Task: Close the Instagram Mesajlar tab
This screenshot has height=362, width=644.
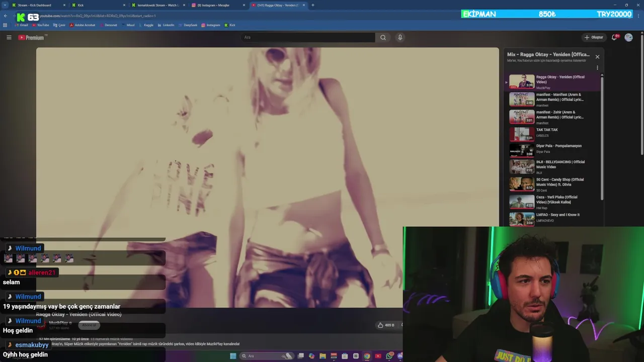Action: point(244,5)
